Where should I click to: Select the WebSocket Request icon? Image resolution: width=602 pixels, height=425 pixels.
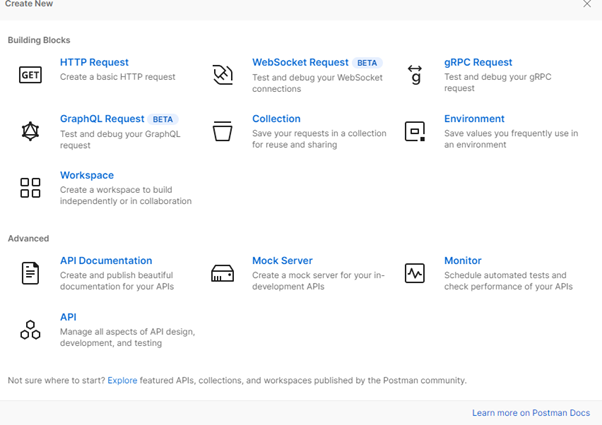223,75
